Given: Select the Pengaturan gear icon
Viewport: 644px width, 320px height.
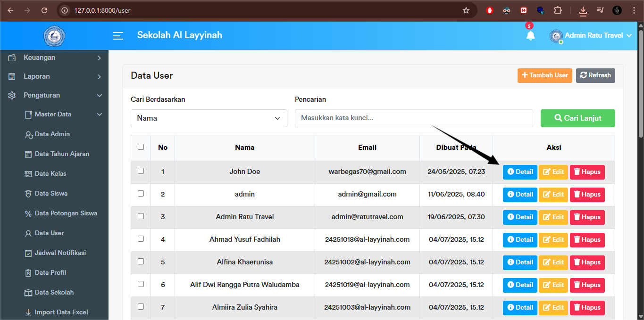Looking at the screenshot, I should coord(12,95).
